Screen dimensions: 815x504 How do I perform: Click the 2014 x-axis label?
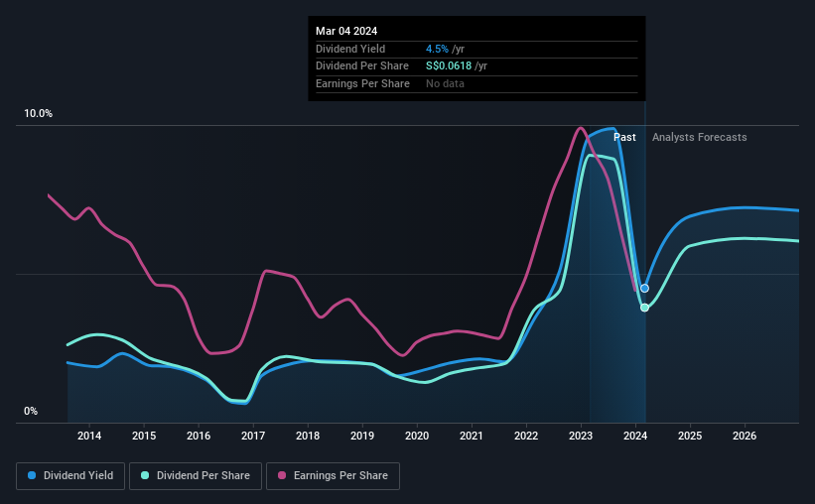click(x=89, y=436)
